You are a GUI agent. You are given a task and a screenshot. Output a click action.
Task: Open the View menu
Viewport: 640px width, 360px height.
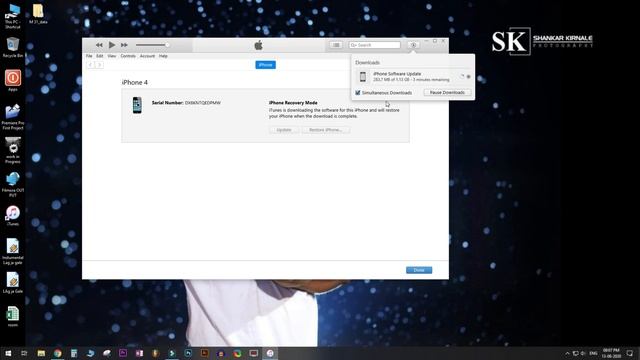[111, 56]
